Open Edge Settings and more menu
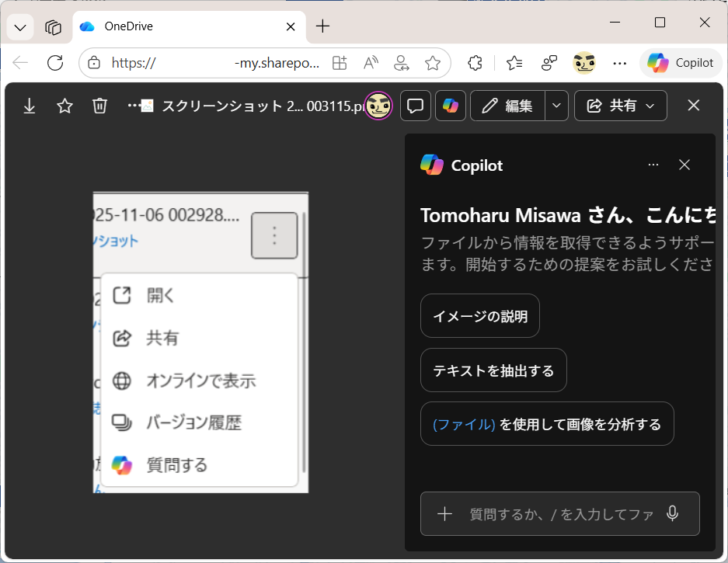Image resolution: width=728 pixels, height=563 pixels. [619, 63]
